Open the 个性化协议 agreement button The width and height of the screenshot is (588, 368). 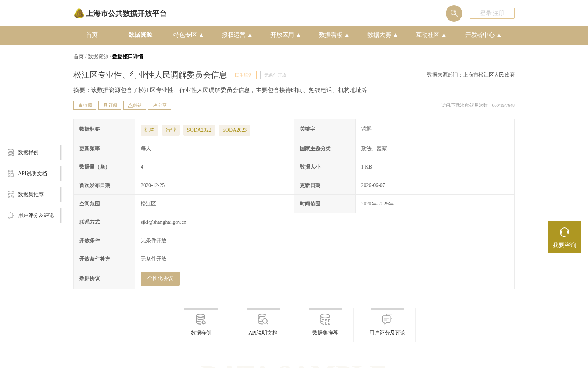(x=160, y=279)
